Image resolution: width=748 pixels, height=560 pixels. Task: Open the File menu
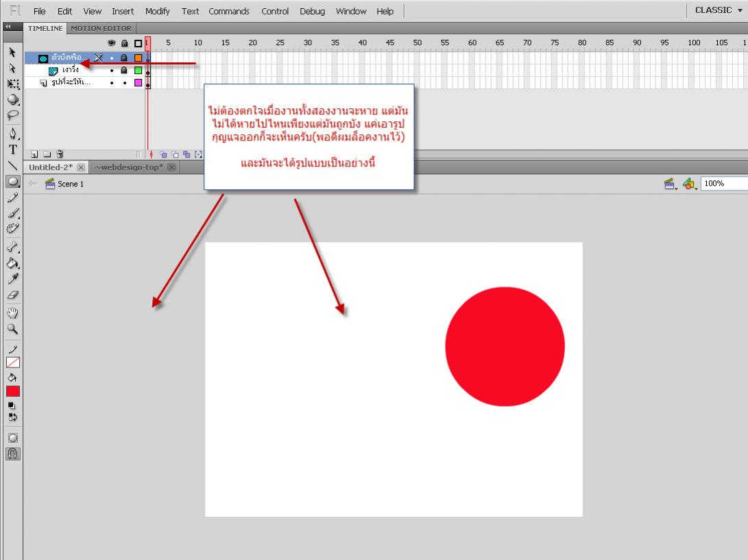pyautogui.click(x=40, y=11)
